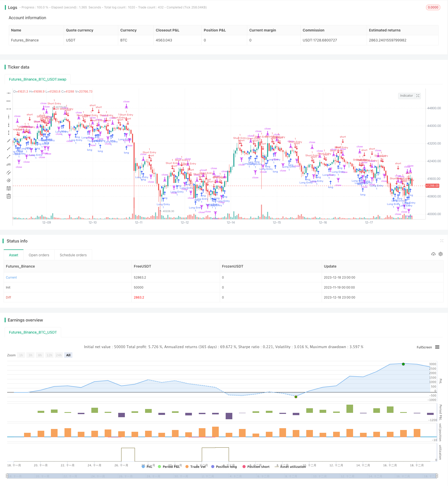The height and width of the screenshot is (486, 448).
Task: Switch to the Schedule orders tab
Action: point(73,255)
